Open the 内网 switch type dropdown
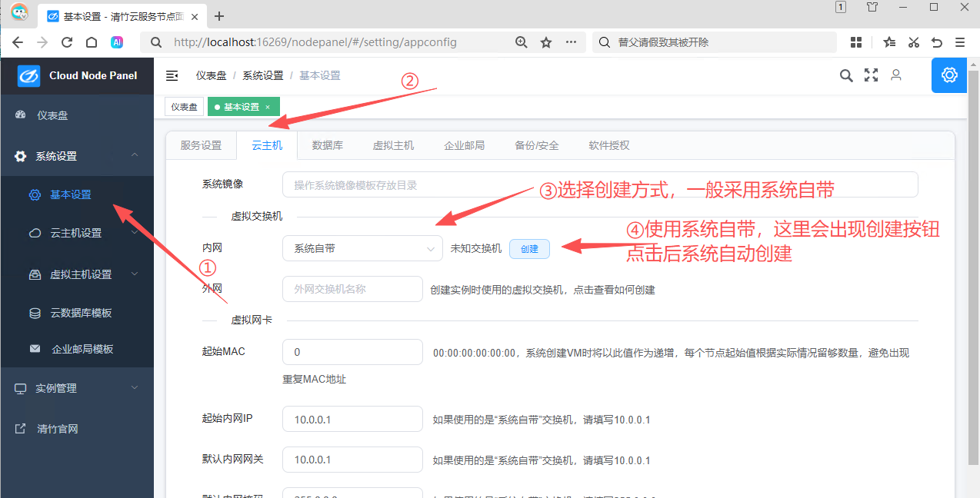 coord(362,248)
